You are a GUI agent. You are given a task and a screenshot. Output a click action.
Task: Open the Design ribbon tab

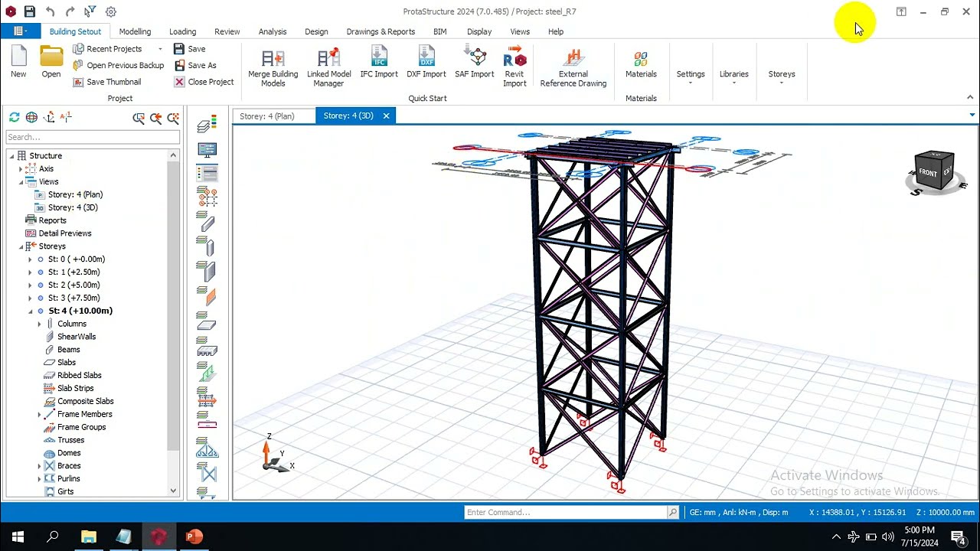point(316,31)
